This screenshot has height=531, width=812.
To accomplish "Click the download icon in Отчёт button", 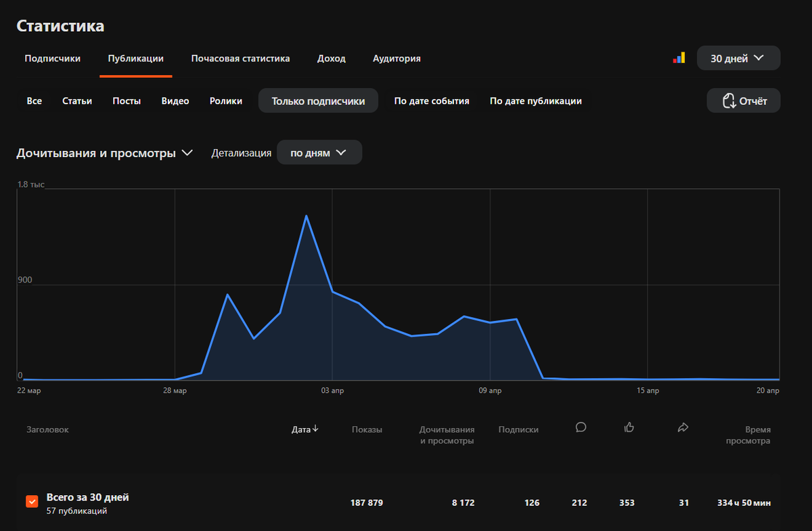I will pos(729,101).
